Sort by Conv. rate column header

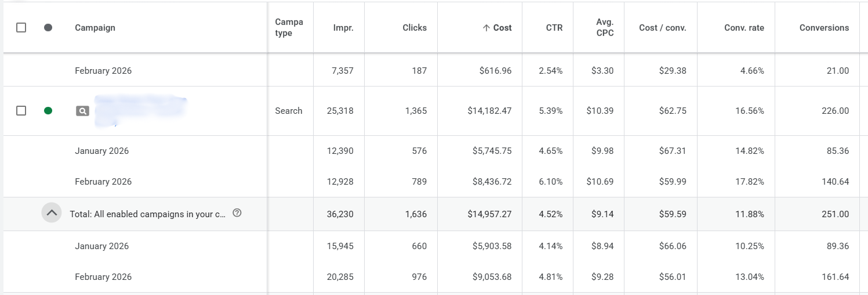[x=744, y=28]
